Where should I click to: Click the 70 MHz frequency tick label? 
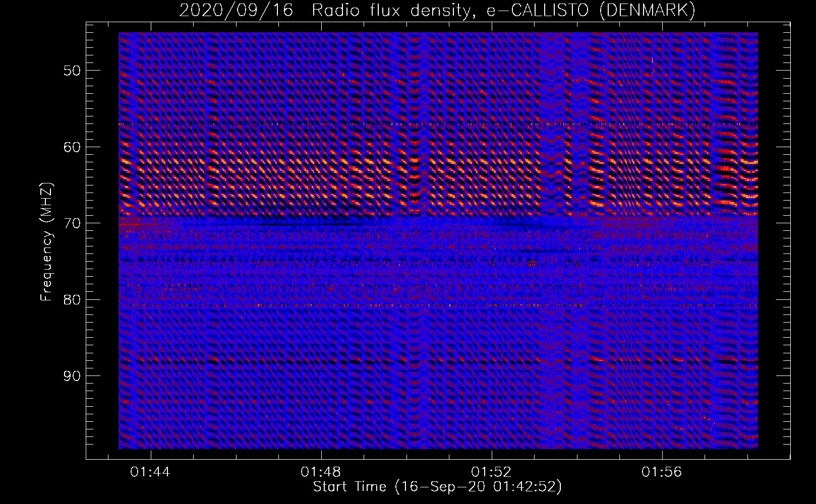pyautogui.click(x=72, y=223)
